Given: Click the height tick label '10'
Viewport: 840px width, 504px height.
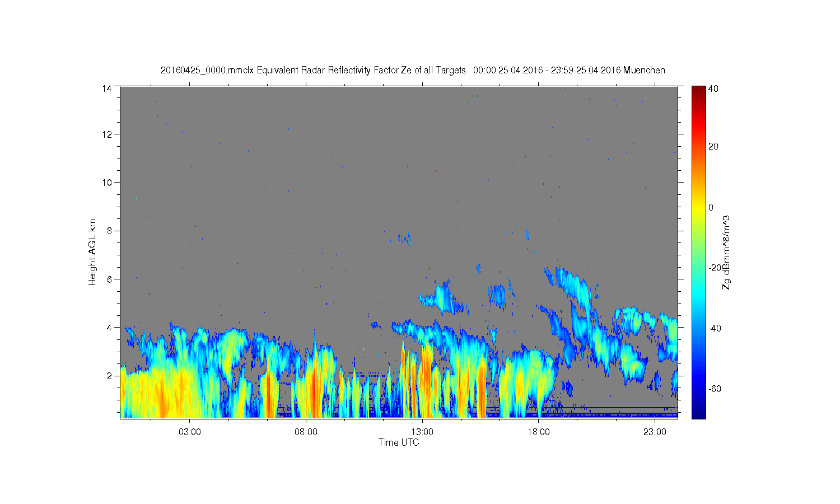Looking at the screenshot, I should point(107,183).
